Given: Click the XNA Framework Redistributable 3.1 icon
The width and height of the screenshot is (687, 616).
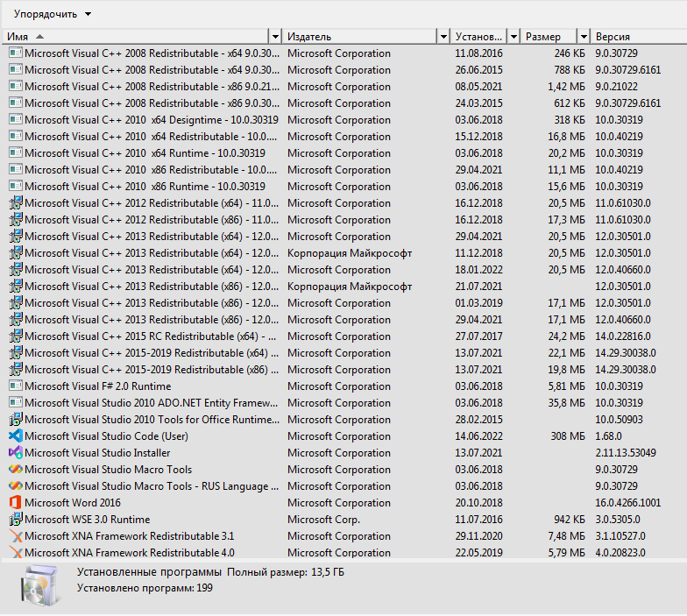Looking at the screenshot, I should coord(16,536).
